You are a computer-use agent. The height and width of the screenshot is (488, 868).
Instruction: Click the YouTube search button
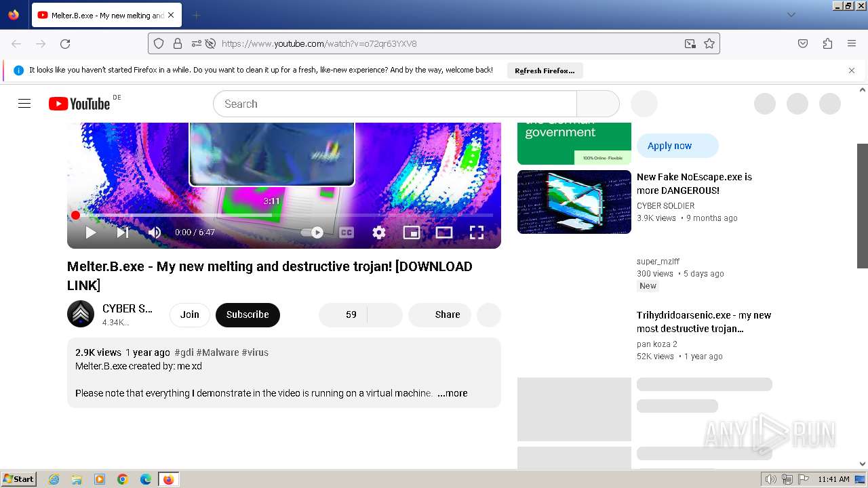pos(598,104)
